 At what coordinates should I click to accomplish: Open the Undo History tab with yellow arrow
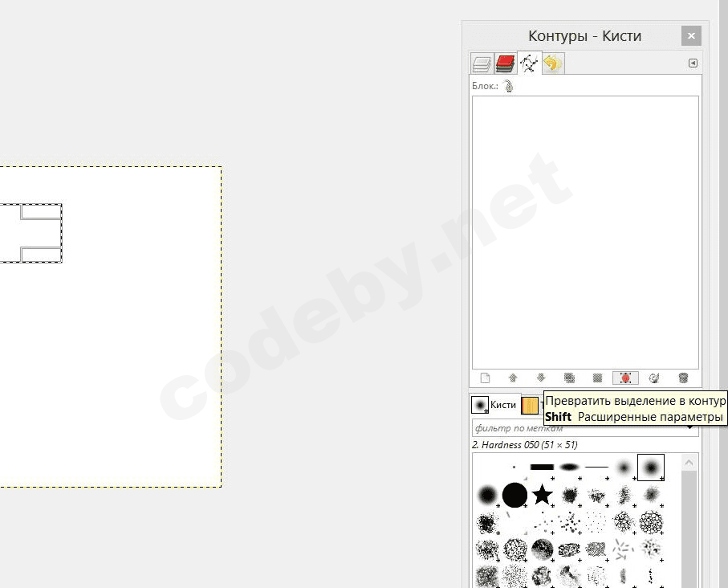(553, 63)
